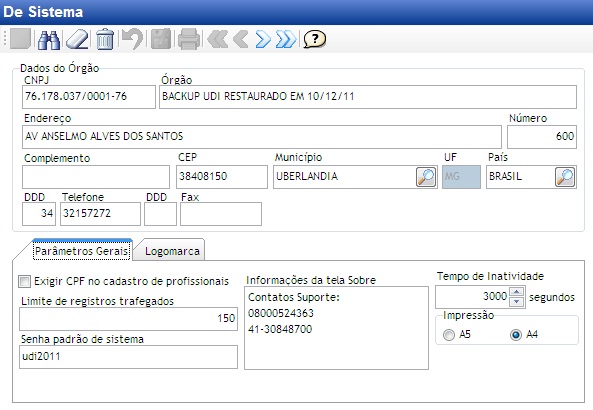Click the printer icon in toolbar
This screenshot has height=410, width=593.
pos(189,39)
